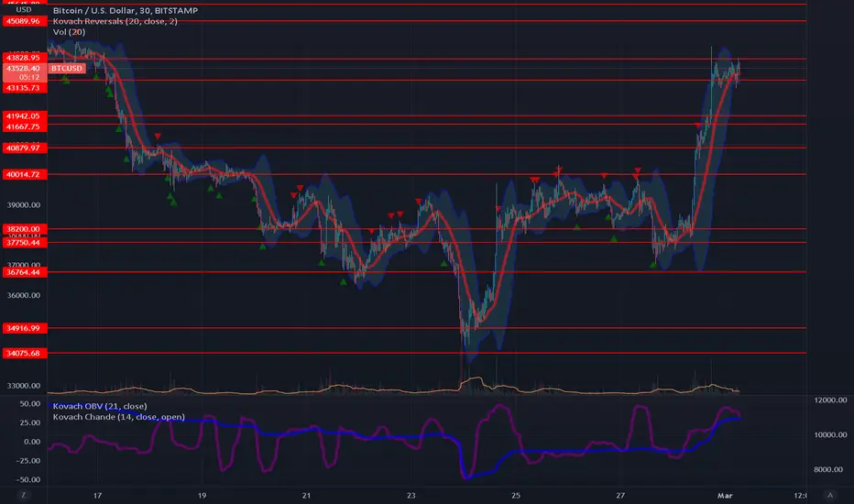Screen dimensions: 854x504
Task: Click the 43828.95 price level label
Action: pos(25,57)
